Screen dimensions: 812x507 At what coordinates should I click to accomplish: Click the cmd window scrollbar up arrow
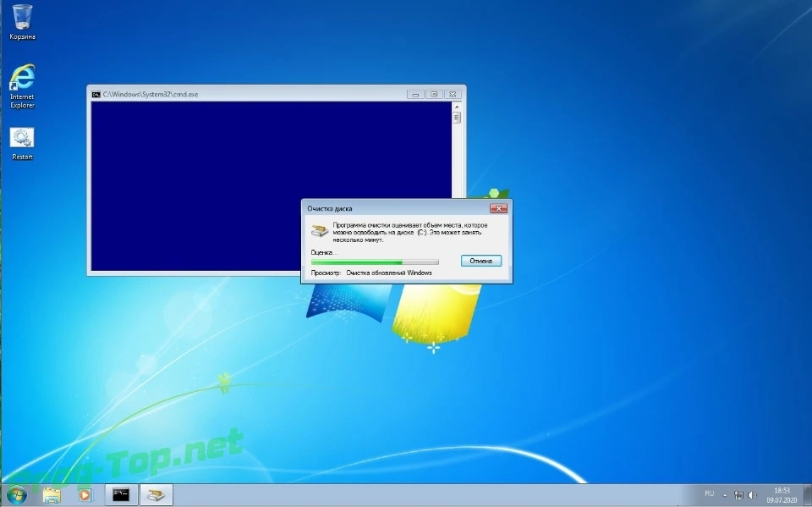pyautogui.click(x=456, y=107)
